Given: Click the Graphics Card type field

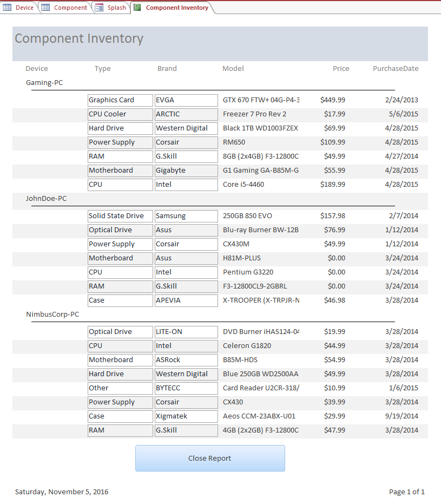Looking at the screenshot, I should tap(120, 100).
